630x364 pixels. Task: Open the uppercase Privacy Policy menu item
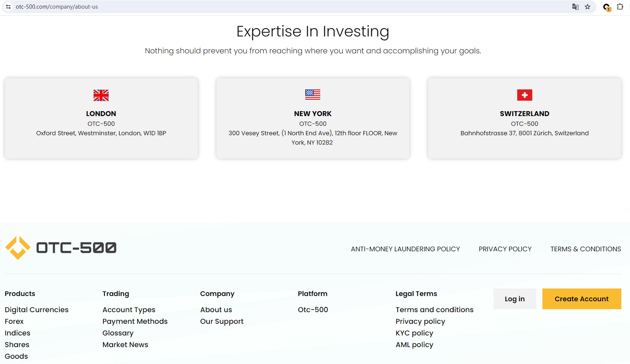tap(505, 249)
